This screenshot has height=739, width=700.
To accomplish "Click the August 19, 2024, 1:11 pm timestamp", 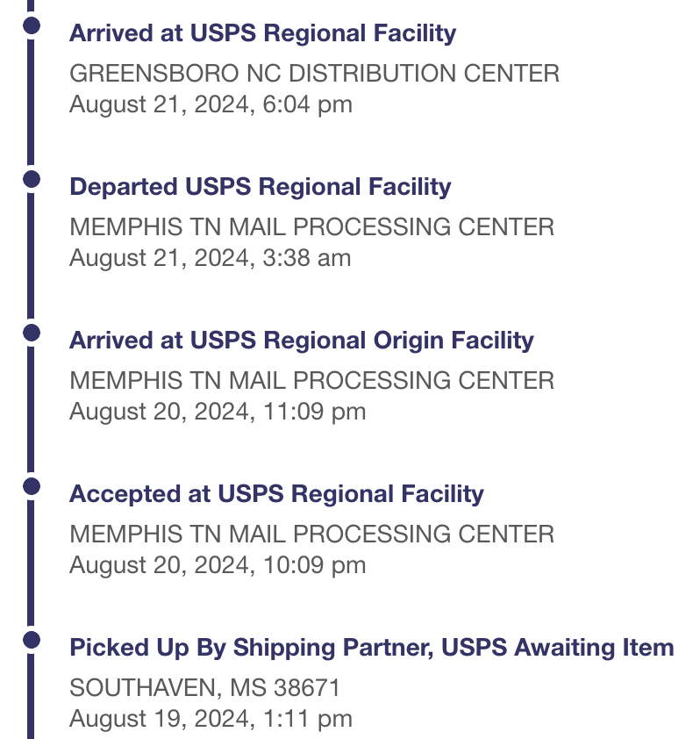I will coord(211,719).
